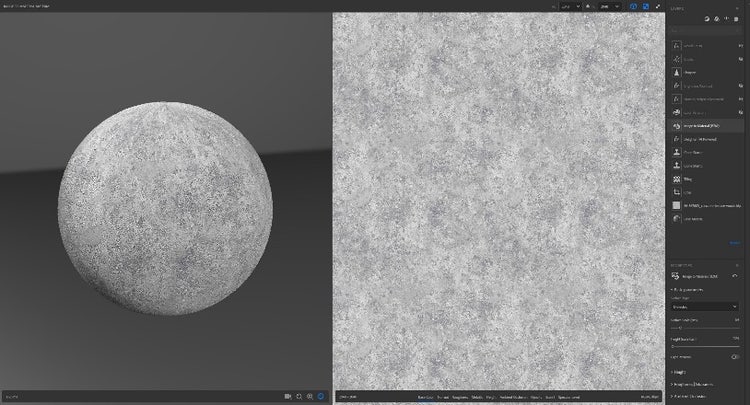
Task: Click the first slider track in Main parameters
Action: 705,328
